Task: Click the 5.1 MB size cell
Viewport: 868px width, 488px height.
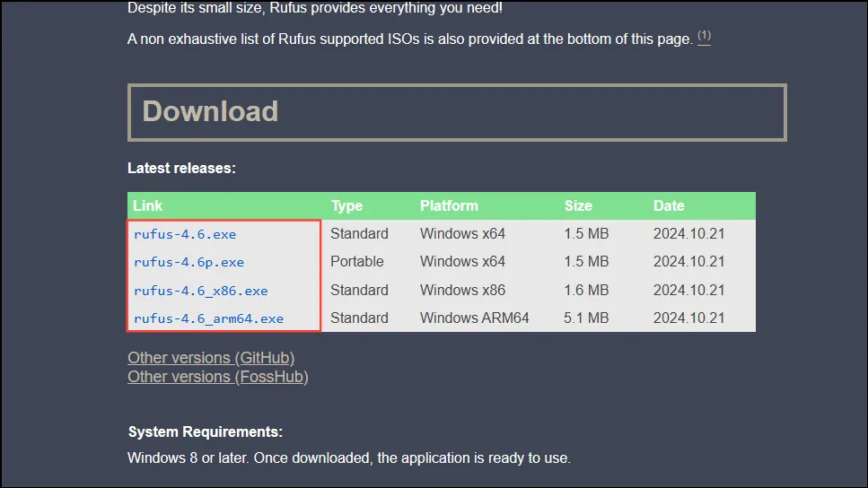Action: pos(586,318)
